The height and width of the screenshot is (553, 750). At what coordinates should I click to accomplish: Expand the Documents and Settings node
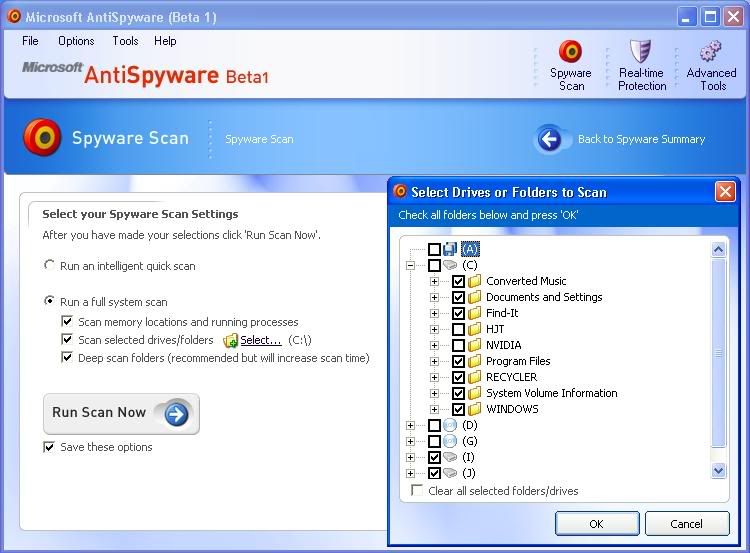click(434, 298)
